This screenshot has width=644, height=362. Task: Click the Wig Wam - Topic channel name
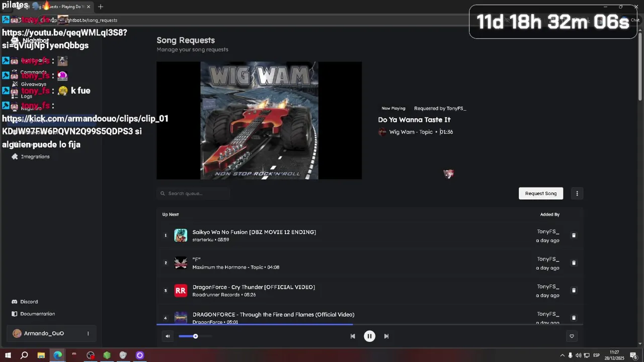click(x=411, y=132)
